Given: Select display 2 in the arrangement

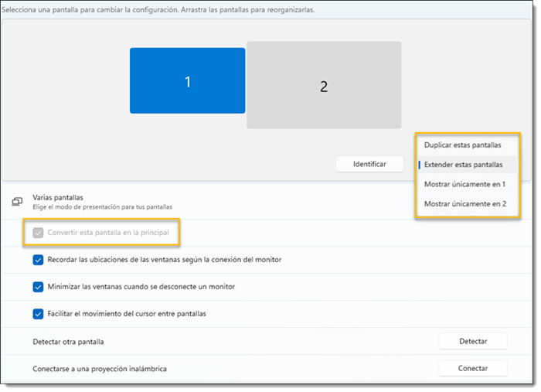Looking at the screenshot, I should [324, 86].
